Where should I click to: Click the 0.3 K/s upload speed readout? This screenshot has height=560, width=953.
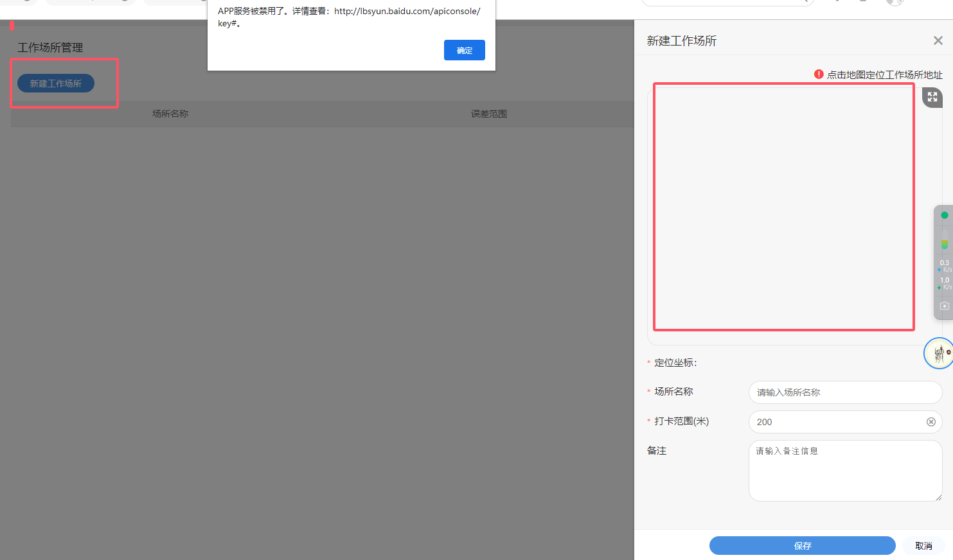pyautogui.click(x=945, y=266)
